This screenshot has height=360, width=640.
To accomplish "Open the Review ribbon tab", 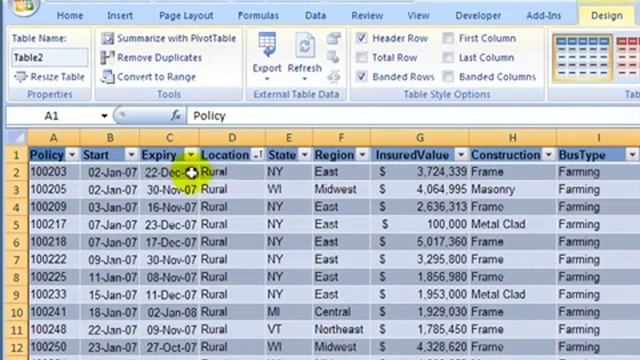I will [367, 16].
